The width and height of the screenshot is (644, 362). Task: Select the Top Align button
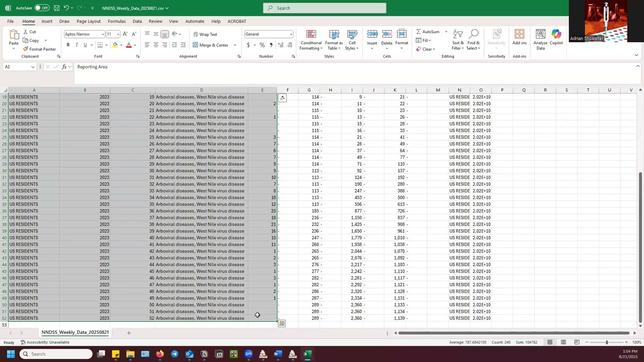coord(147,34)
